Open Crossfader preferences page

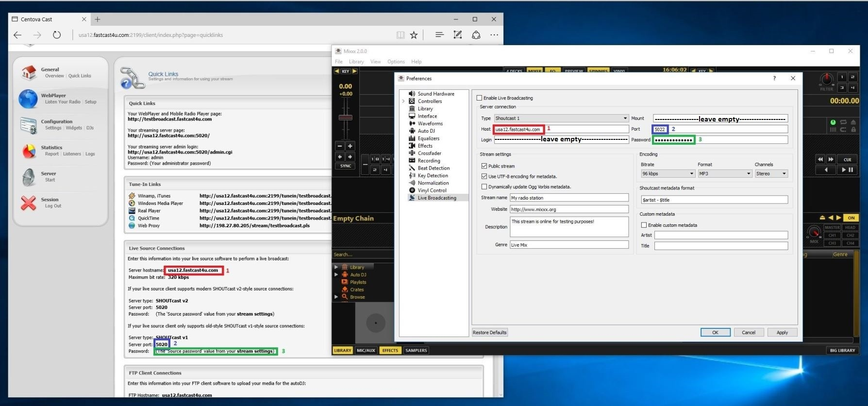coord(429,153)
